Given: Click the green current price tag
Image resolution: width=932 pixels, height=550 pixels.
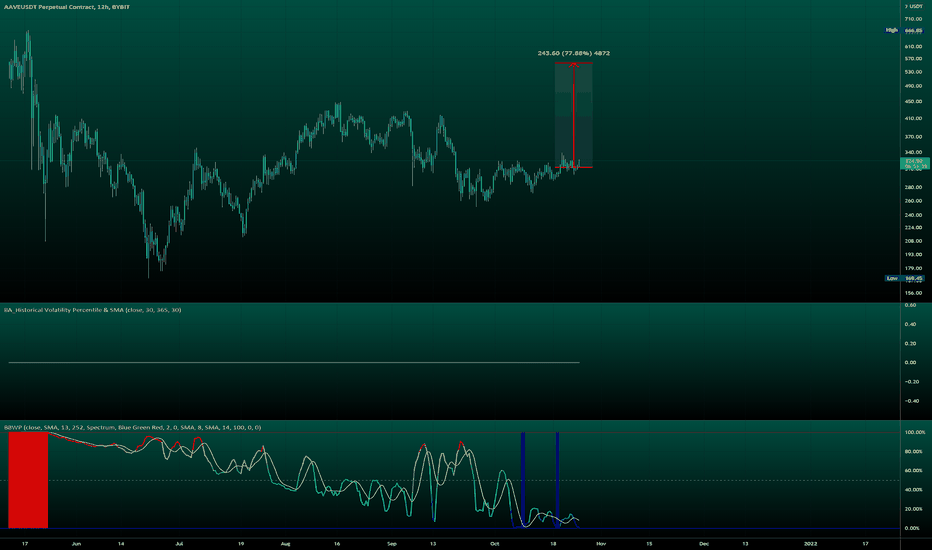Looking at the screenshot, I should pos(914,164).
